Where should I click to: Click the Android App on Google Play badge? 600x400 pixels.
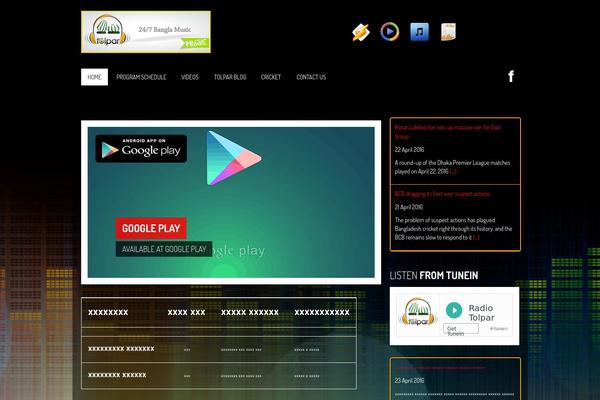point(141,149)
